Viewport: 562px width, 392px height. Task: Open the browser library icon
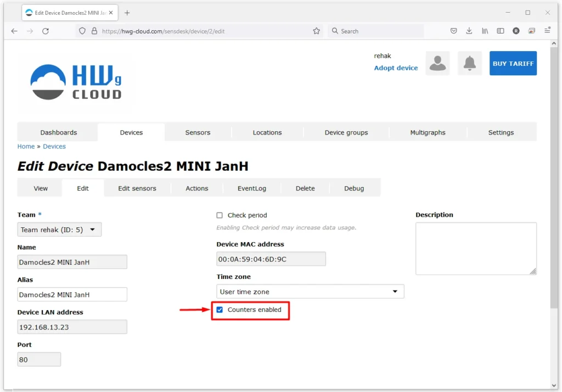coord(485,31)
